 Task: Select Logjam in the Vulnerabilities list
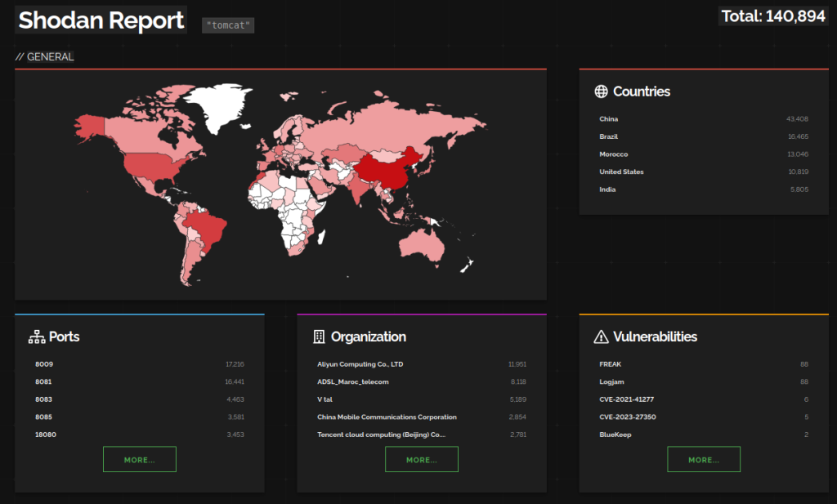[611, 381]
